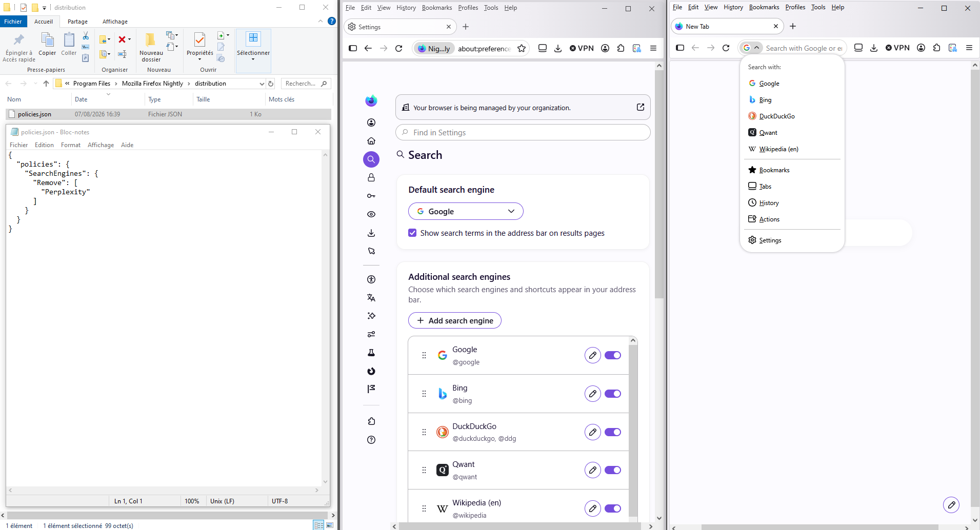Open Privacy lock icon in Settings sidebar
The image size is (980, 530).
click(x=371, y=177)
